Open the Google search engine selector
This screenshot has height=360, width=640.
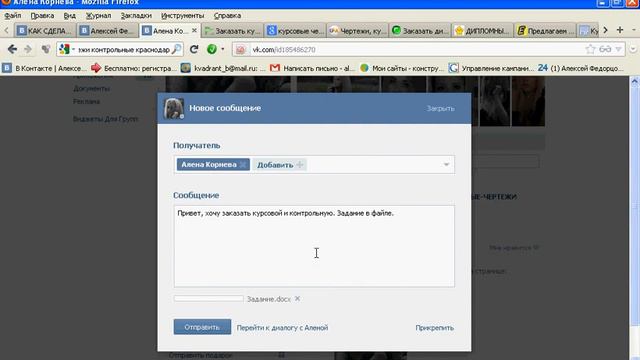click(x=67, y=49)
